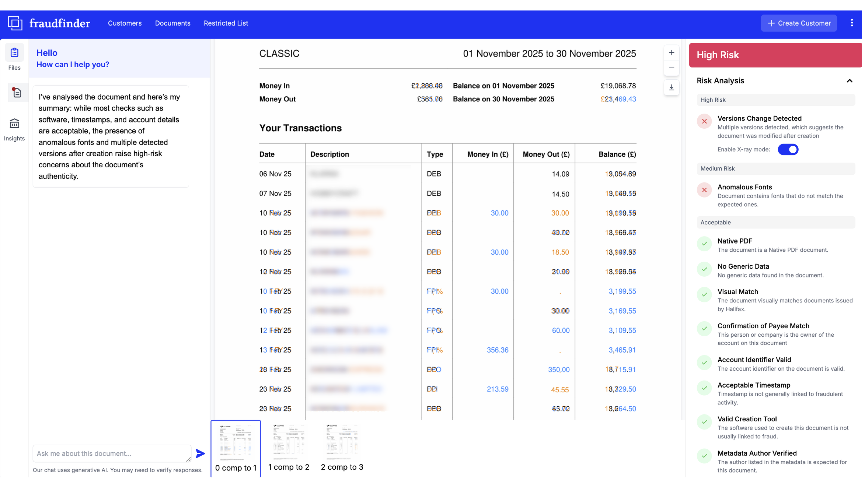Click the fraudfinder logo icon
The image size is (868, 488).
pyautogui.click(x=15, y=23)
